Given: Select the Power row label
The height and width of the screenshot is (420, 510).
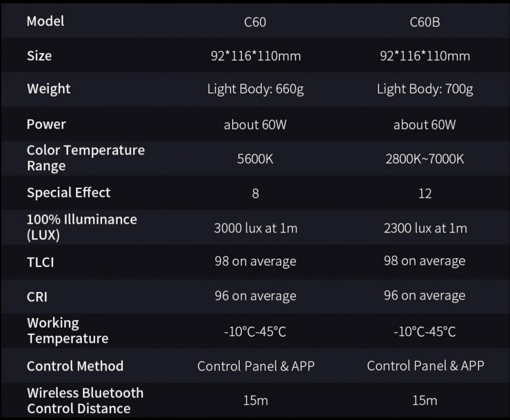Looking at the screenshot, I should (46, 125).
